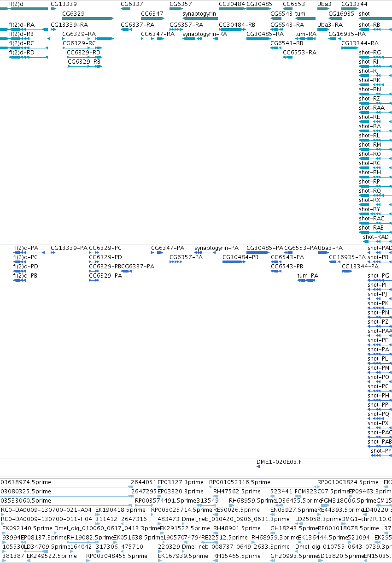392x563 pixels.
Task: Click EST RH47562.5prime
Action: click(x=236, y=492)
